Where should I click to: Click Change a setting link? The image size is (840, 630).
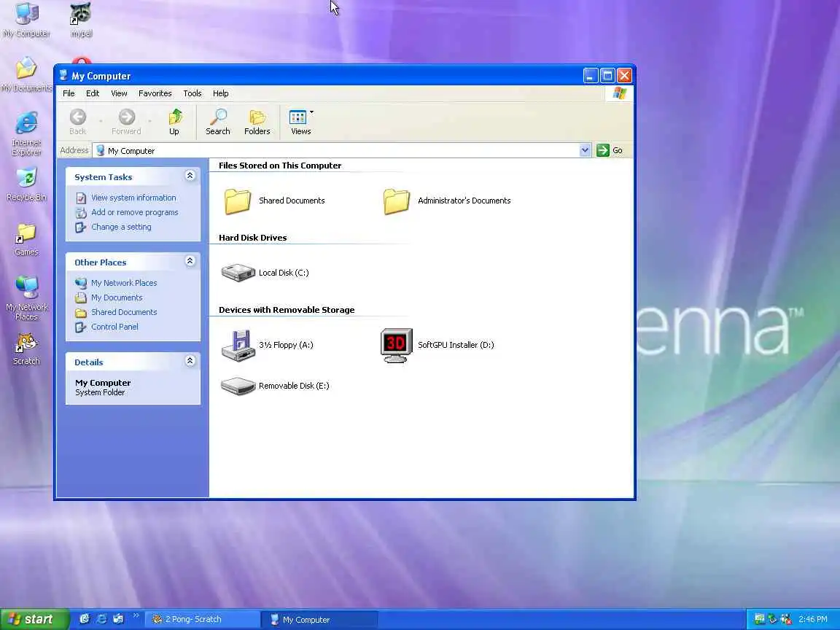[121, 227]
